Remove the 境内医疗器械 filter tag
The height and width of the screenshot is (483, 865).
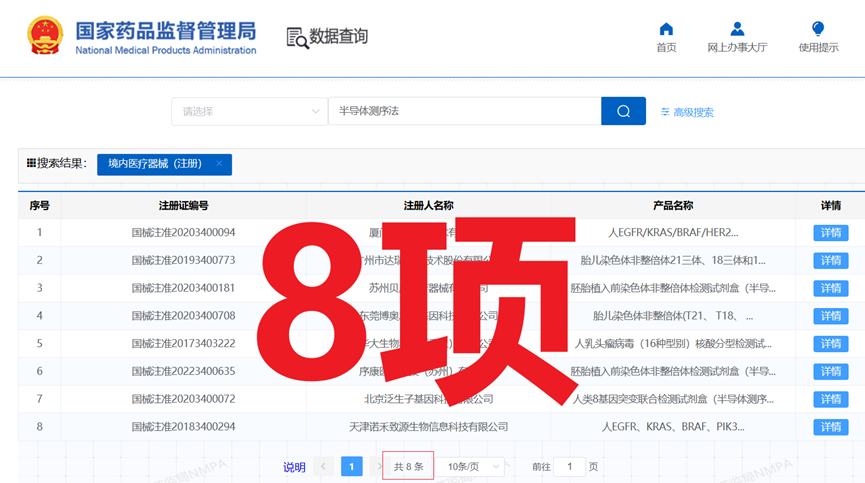pyautogui.click(x=219, y=164)
